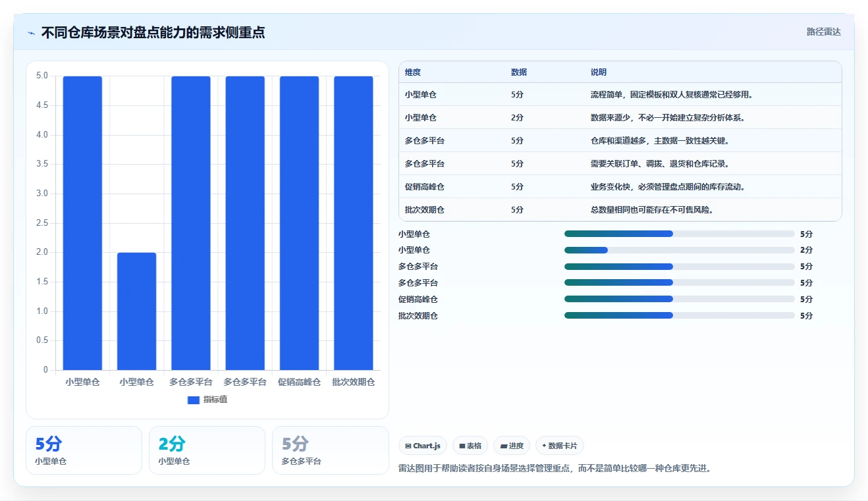
Task: Click the 批次效期仓 label in the progress list
Action: 418,315
